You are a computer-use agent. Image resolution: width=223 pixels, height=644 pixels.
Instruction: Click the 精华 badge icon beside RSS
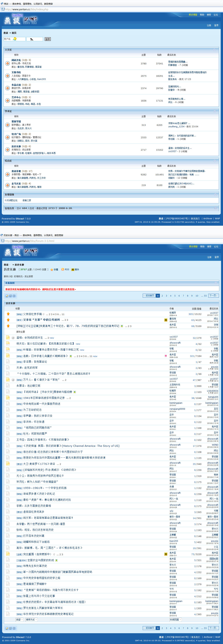coord(73,269)
